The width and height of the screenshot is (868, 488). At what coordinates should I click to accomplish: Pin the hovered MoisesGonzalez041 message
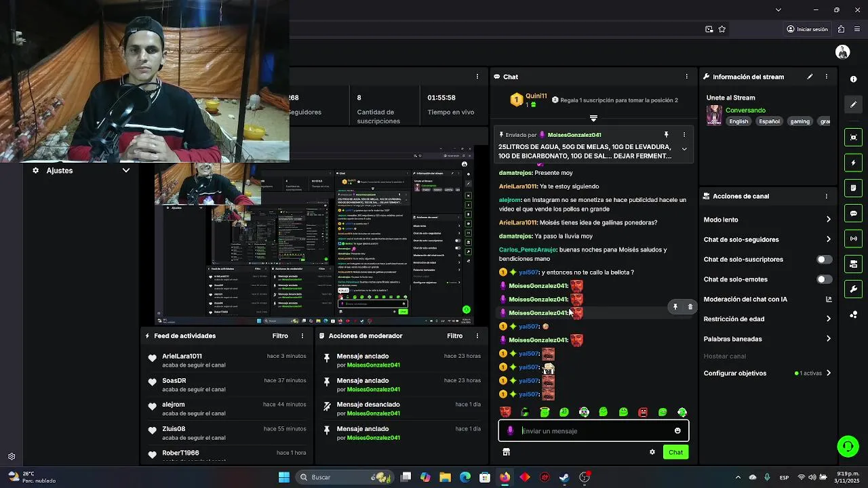point(675,307)
